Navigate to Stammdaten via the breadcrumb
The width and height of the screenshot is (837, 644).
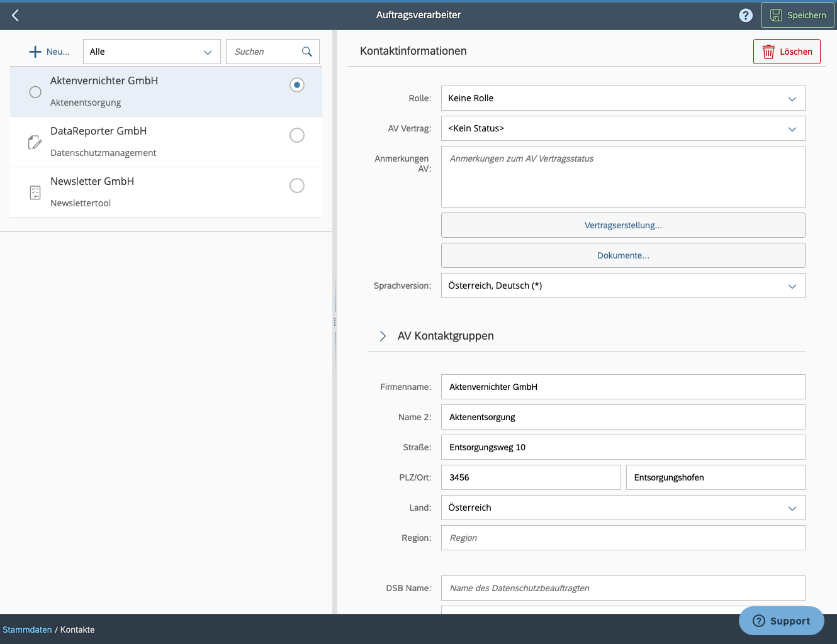coord(27,629)
